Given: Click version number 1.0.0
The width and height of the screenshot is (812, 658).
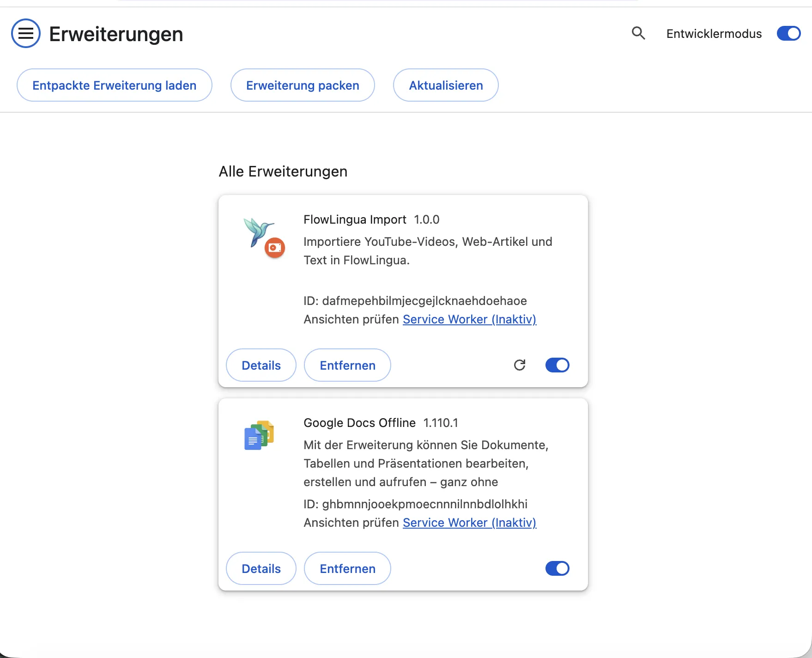Looking at the screenshot, I should (426, 219).
